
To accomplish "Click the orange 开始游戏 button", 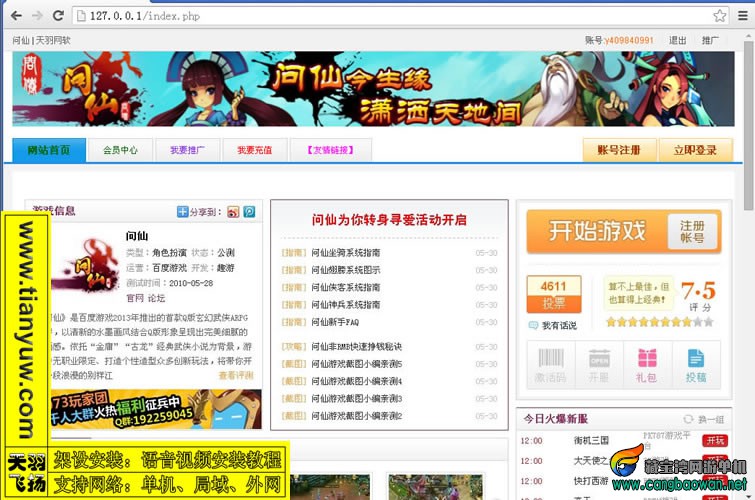I will click(597, 231).
